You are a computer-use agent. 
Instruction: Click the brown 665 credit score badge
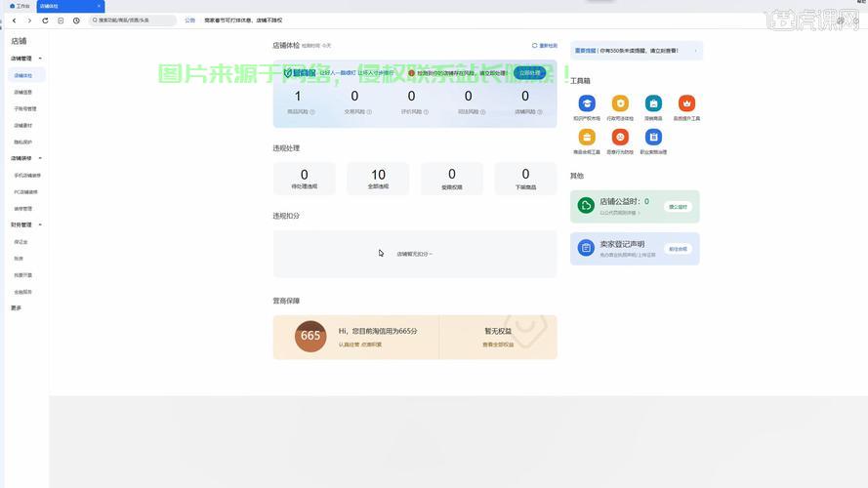point(310,336)
